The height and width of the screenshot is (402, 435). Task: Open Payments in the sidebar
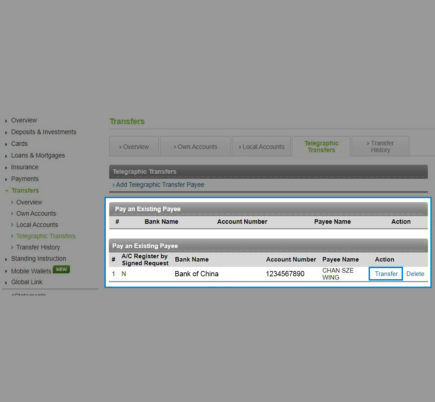[25, 179]
